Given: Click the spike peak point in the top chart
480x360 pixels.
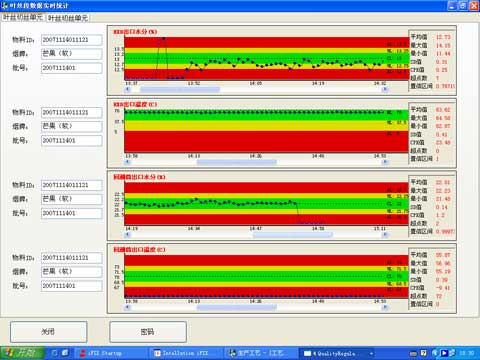Looking at the screenshot, I should coord(164,39).
